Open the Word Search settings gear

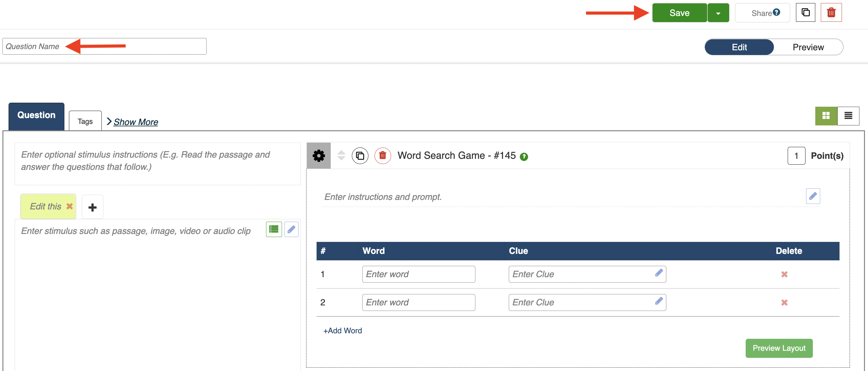click(318, 156)
